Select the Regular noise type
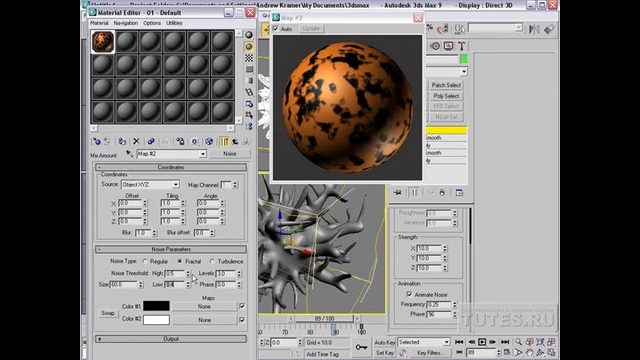 coord(145,261)
